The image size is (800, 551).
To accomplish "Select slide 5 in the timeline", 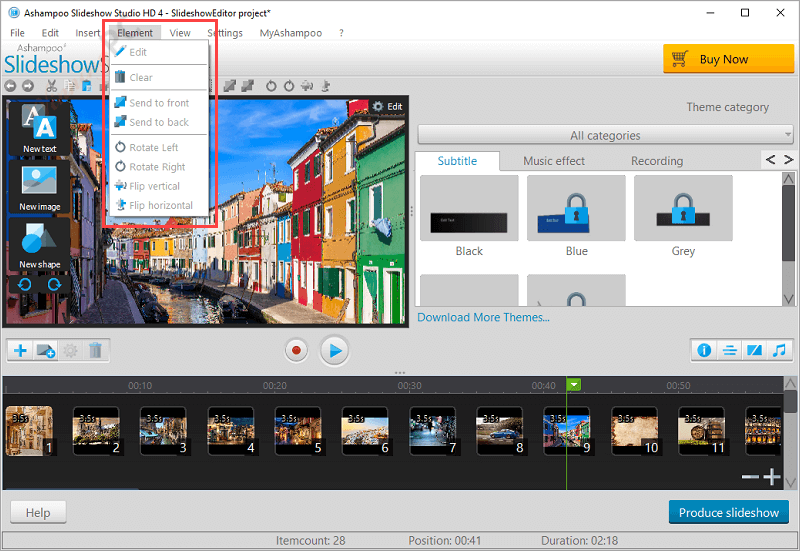I will pyautogui.click(x=298, y=431).
